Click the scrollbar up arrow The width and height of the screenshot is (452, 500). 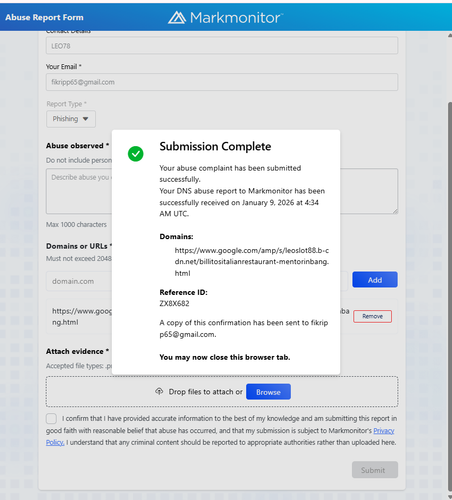point(450,35)
